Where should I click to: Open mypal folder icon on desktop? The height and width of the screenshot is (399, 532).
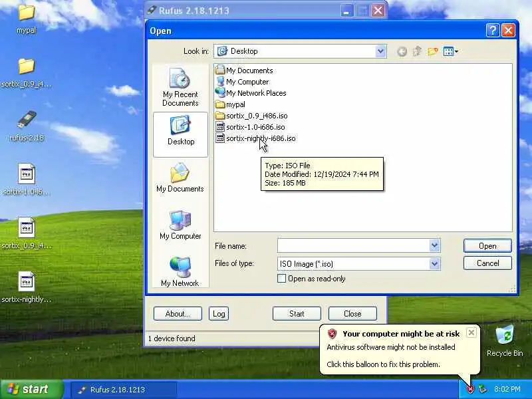click(x=26, y=13)
